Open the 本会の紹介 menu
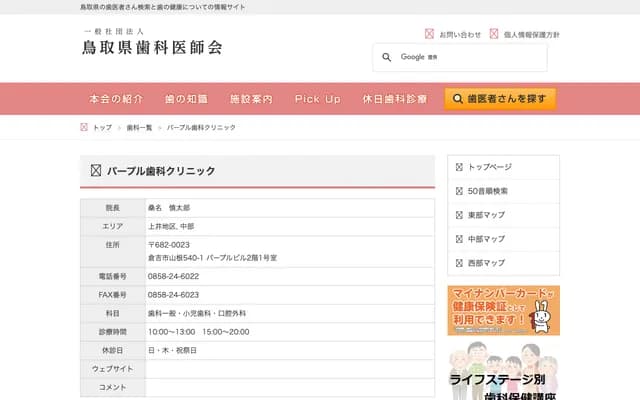 (116, 99)
